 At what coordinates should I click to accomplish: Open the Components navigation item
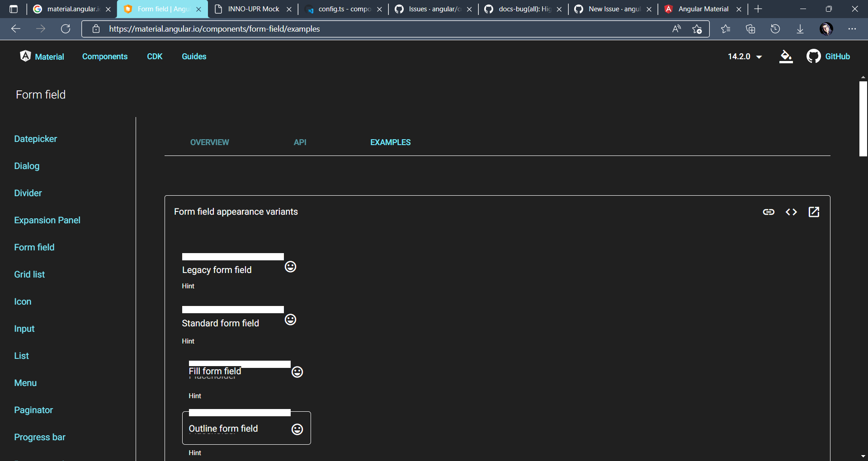click(x=104, y=56)
